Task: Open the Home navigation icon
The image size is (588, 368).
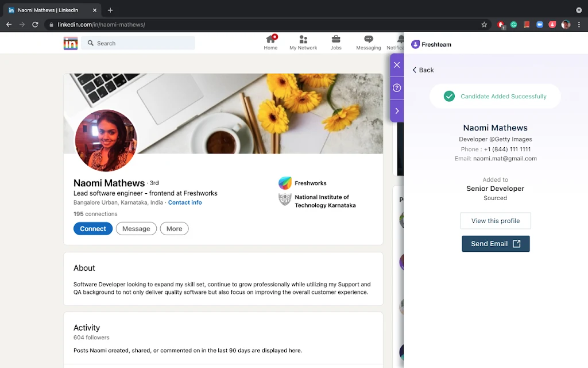Action: tap(270, 43)
